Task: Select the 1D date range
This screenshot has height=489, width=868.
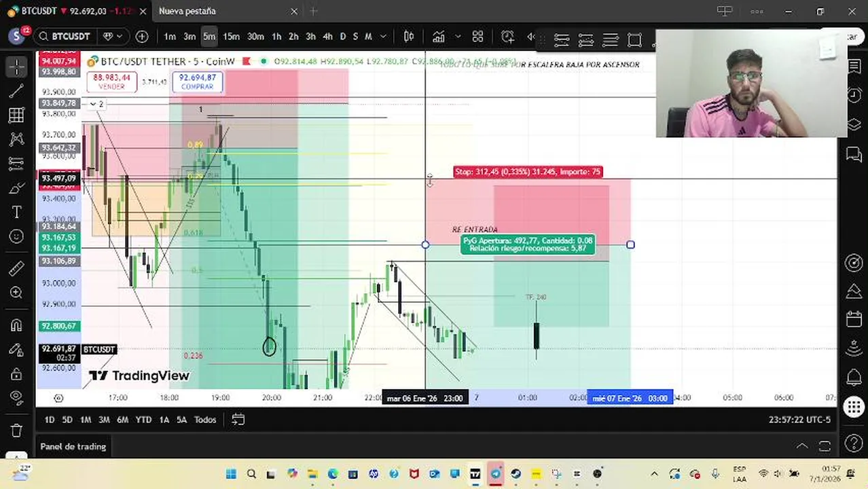Action: [x=49, y=420]
